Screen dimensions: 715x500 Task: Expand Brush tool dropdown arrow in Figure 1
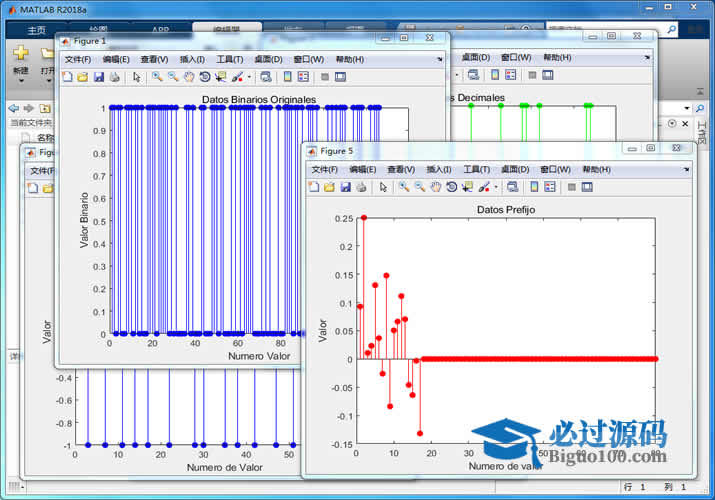pos(248,76)
